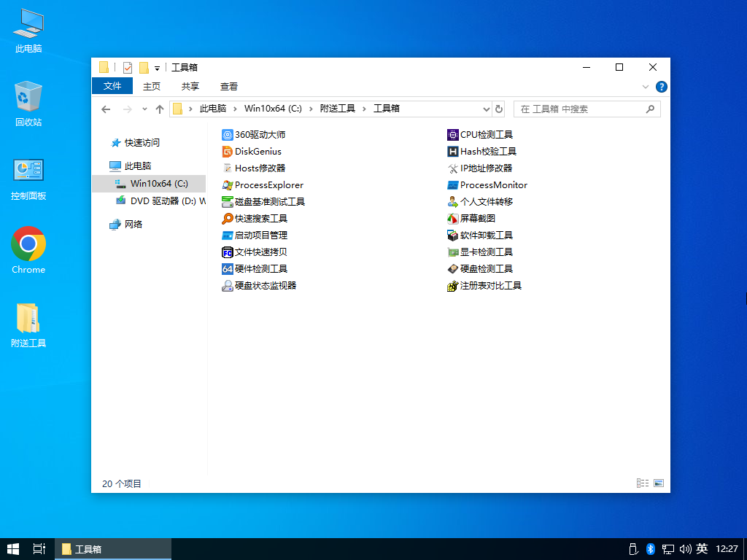
Task: Select the 文件快速拷贝 icon
Action: tap(228, 252)
